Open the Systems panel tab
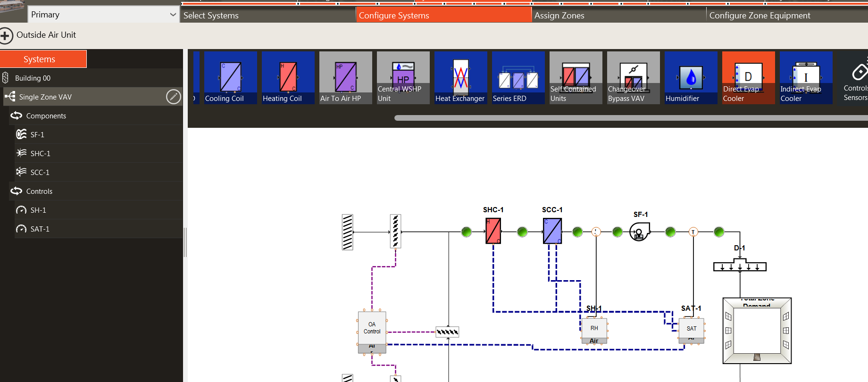Screen dimensions: 868x382 (x=43, y=59)
